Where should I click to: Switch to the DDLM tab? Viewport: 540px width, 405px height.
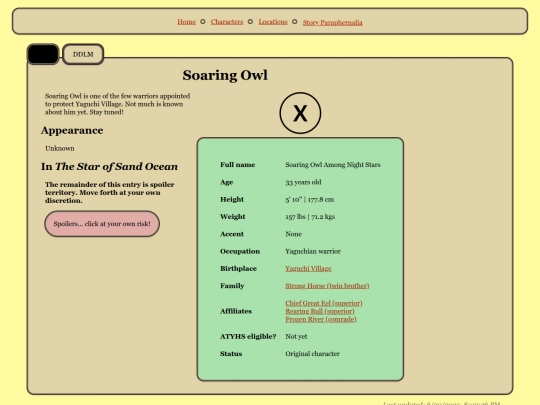pos(83,54)
